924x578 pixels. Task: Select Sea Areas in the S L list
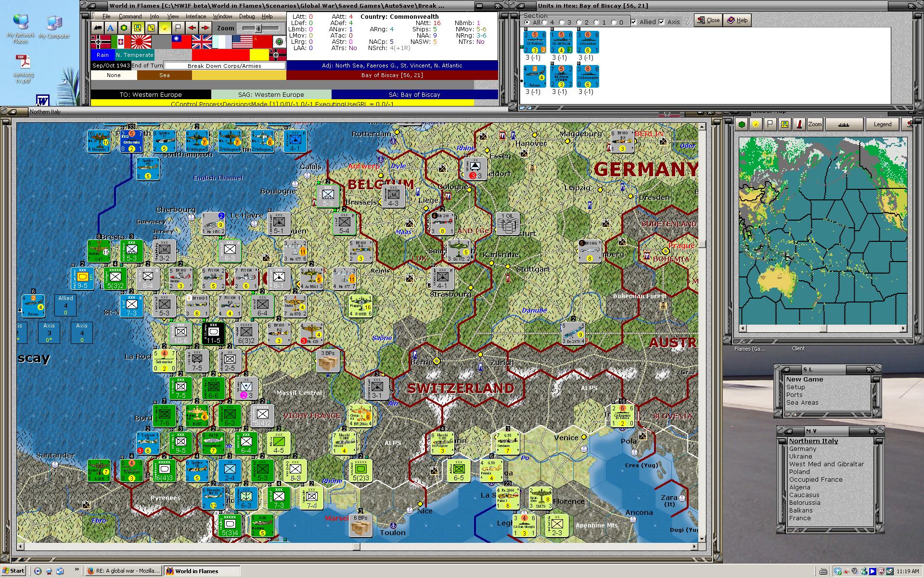802,402
